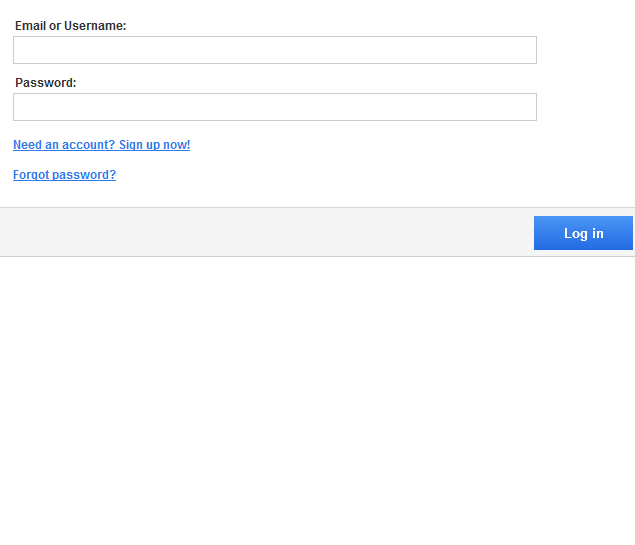The height and width of the screenshot is (545, 635).
Task: Place cursor in the username field
Action: [274, 50]
